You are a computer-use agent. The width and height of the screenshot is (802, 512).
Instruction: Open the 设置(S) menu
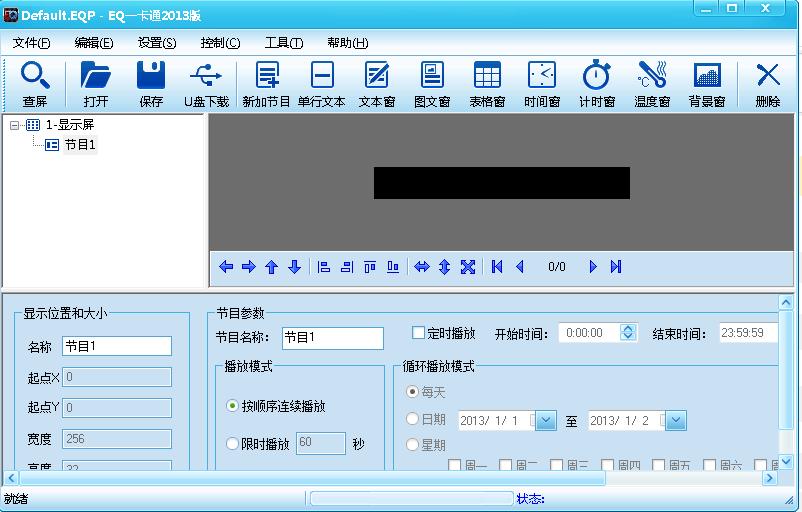click(x=157, y=43)
